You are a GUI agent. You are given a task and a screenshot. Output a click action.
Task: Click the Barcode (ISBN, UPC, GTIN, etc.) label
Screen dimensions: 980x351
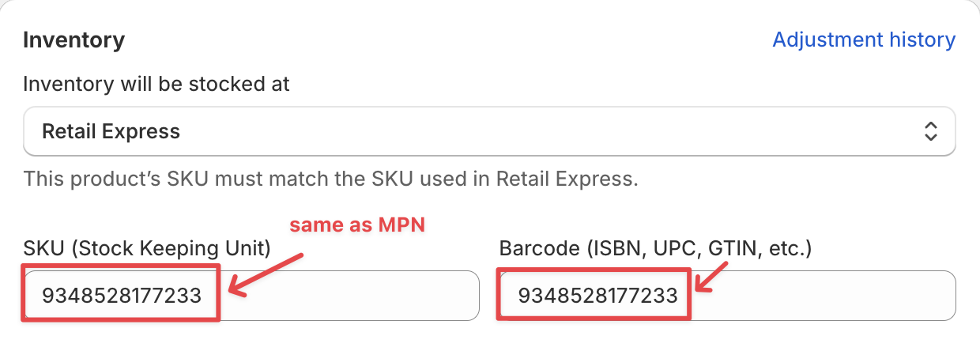(656, 248)
